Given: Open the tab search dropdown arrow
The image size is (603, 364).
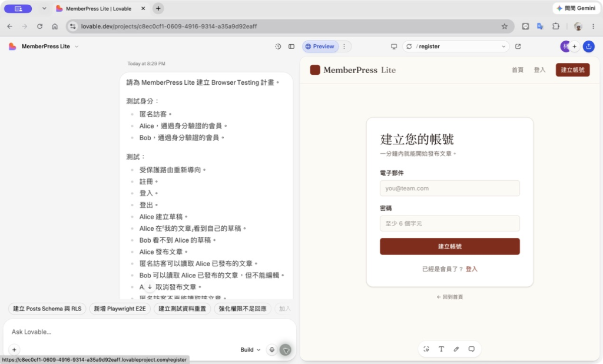Looking at the screenshot, I should point(44,8).
